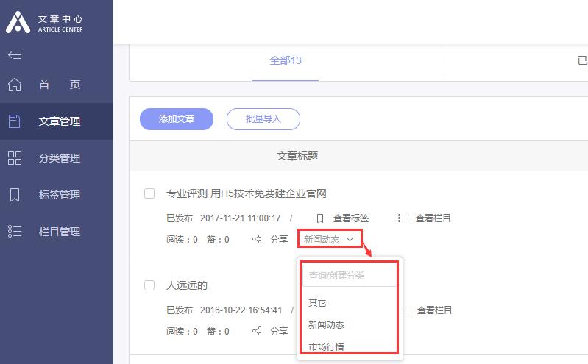This screenshot has height=364, width=588.
Task: Tick the checkbox for 专业评测 article
Action: point(149,193)
